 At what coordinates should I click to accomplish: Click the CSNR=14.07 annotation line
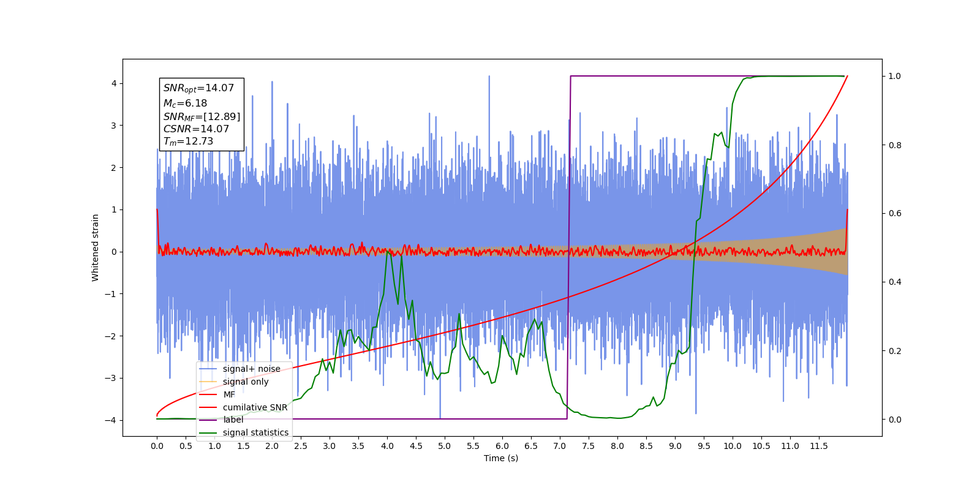click(196, 129)
